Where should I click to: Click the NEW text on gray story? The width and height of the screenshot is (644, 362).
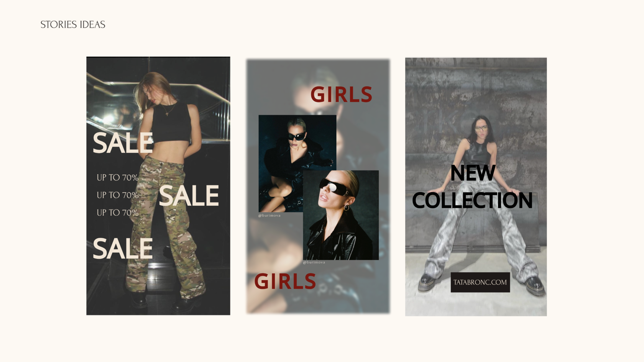coord(473,173)
